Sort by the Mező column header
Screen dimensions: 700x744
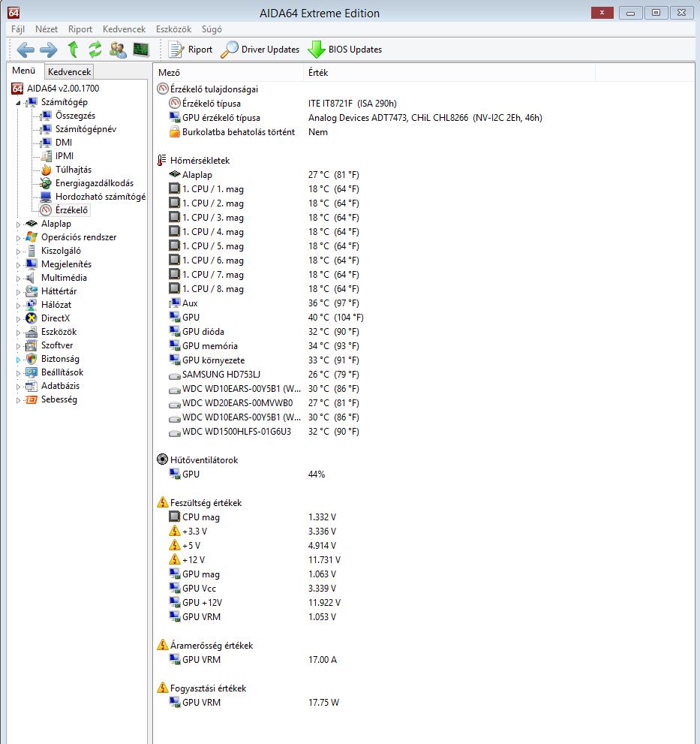(x=228, y=73)
